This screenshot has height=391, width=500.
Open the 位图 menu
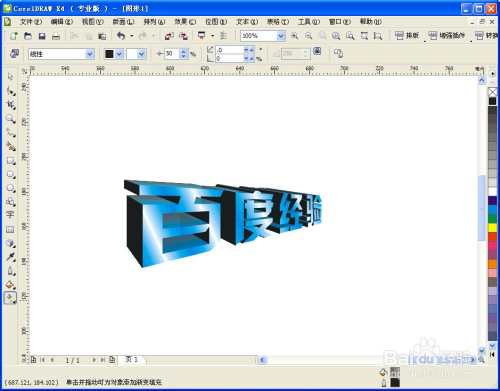[216, 22]
